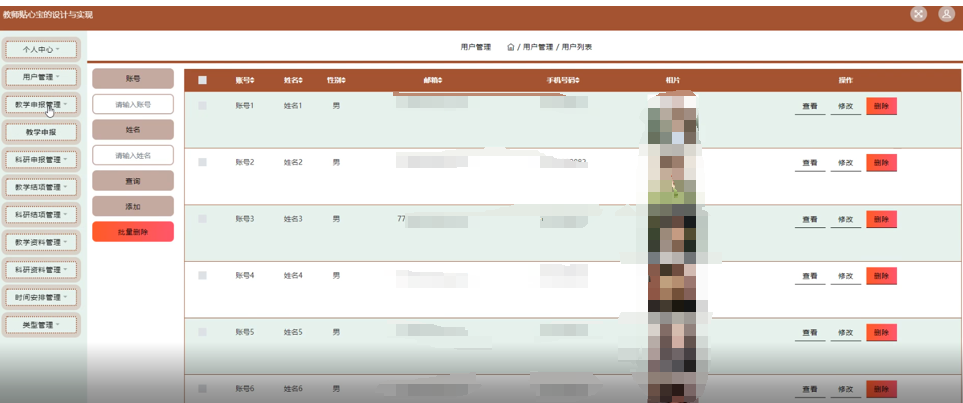The width and height of the screenshot is (963, 403).
Task: Sort by 邮箱 column header
Action: [432, 80]
